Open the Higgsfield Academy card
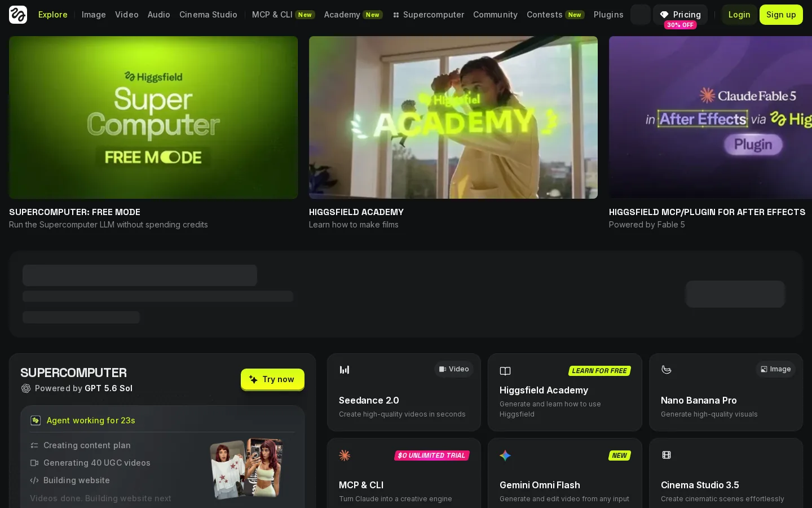 point(565,392)
